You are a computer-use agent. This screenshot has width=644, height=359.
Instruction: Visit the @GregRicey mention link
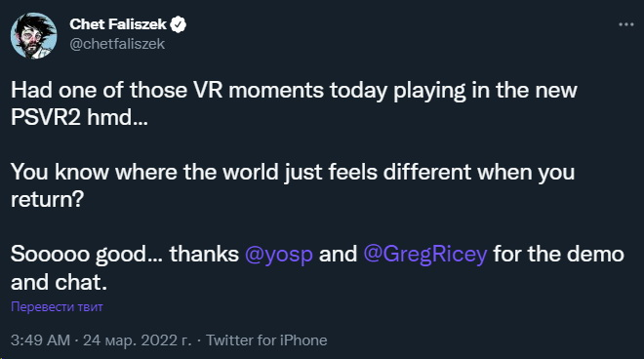[x=425, y=254]
